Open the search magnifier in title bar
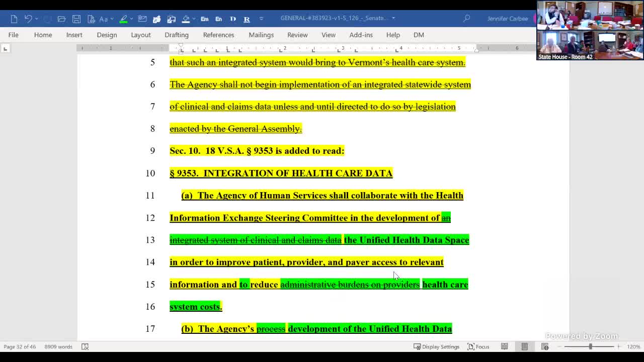Viewport: 644px width, 362px height. [466, 19]
